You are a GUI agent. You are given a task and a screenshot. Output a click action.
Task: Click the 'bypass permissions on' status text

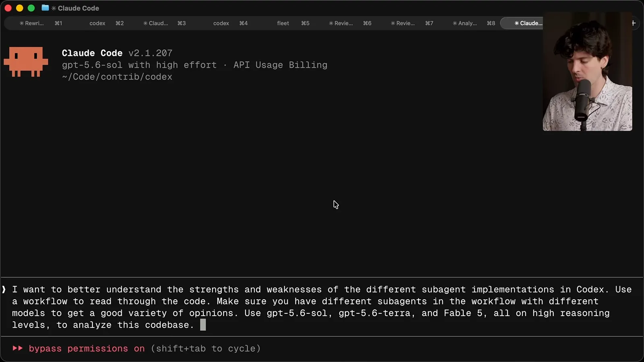(87, 348)
